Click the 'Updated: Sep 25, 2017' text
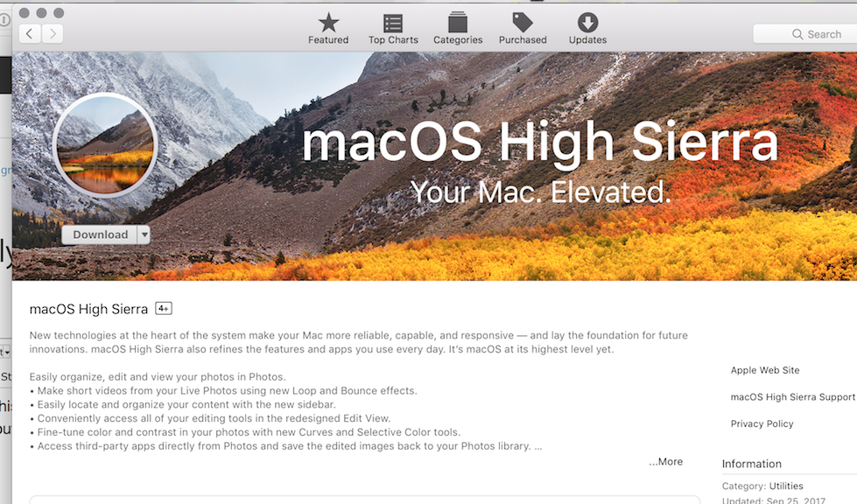 click(773, 500)
